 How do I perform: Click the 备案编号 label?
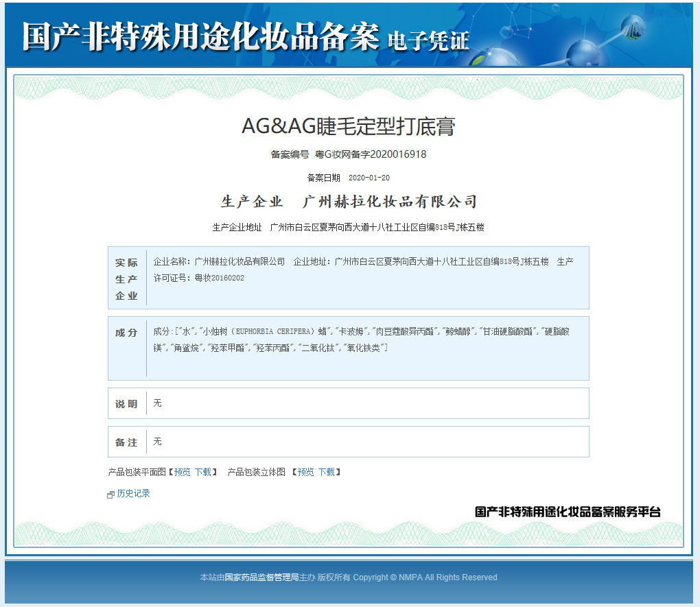point(290,154)
